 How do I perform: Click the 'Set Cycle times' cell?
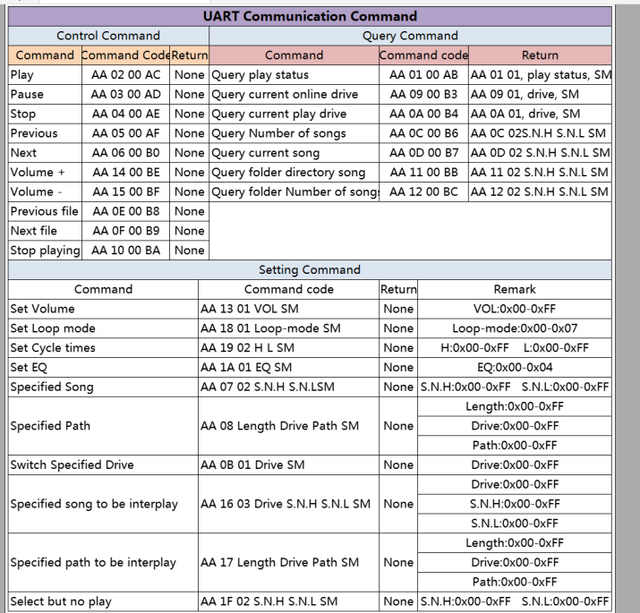click(103, 348)
